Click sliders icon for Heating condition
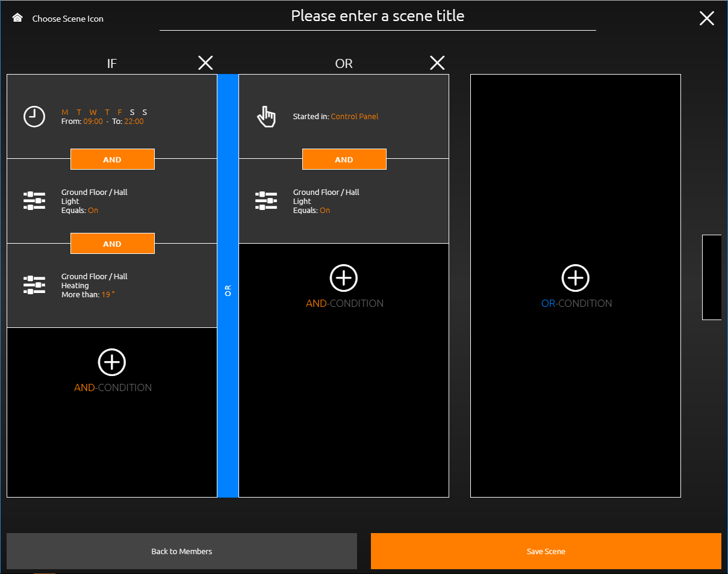Viewport: 728px width, 574px height. pyautogui.click(x=34, y=285)
